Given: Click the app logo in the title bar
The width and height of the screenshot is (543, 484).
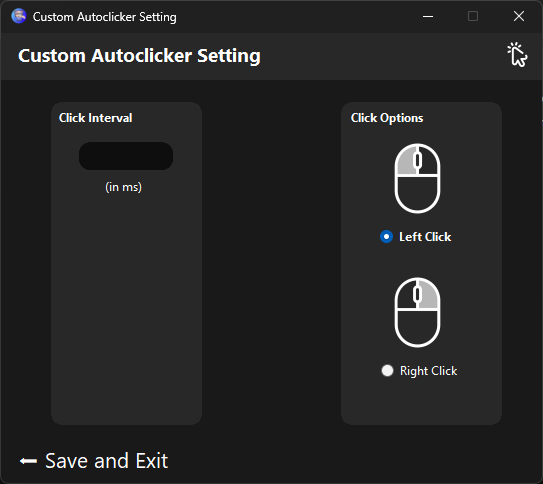Looking at the screenshot, I should tap(19, 16).
